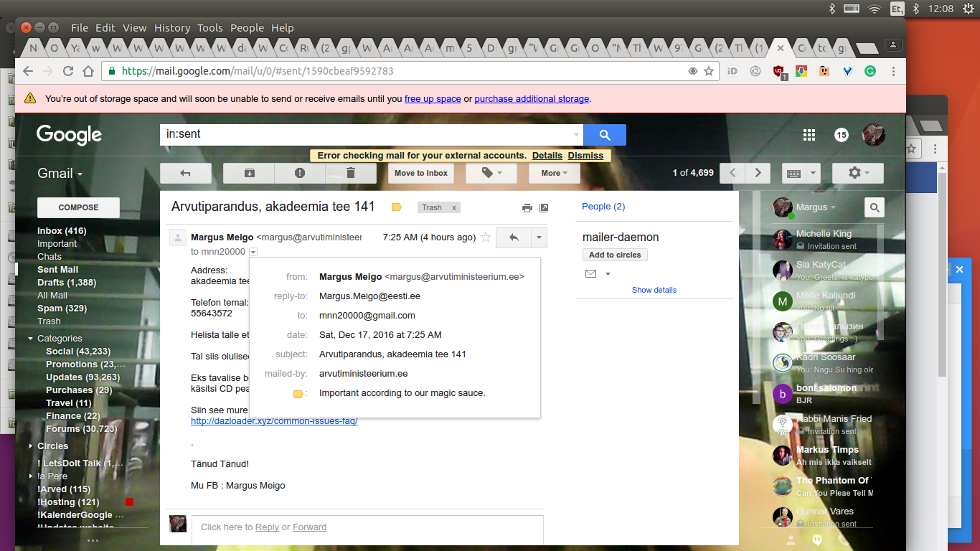This screenshot has height=551, width=980.
Task: Open conversation in a new window
Action: pos(544,208)
